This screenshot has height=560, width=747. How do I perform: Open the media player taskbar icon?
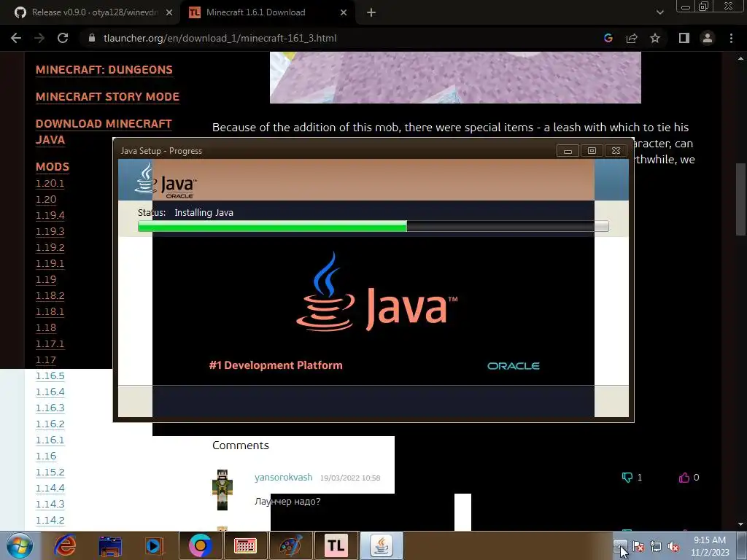click(x=155, y=545)
